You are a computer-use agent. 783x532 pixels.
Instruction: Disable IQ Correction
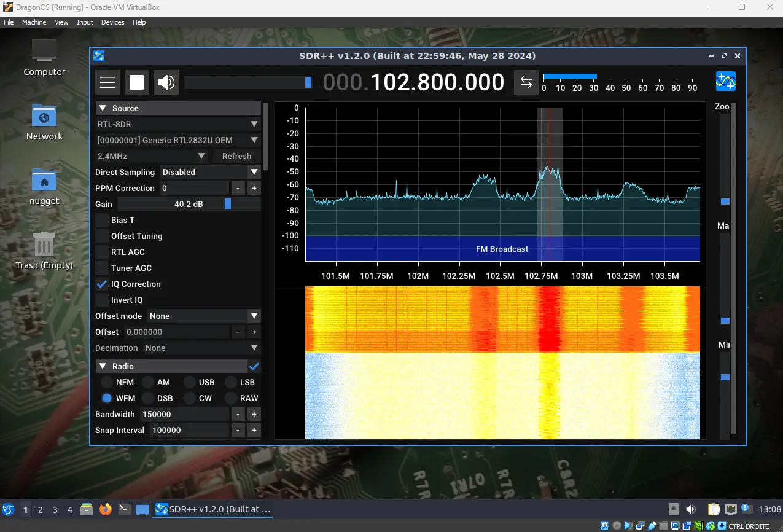[x=102, y=284]
